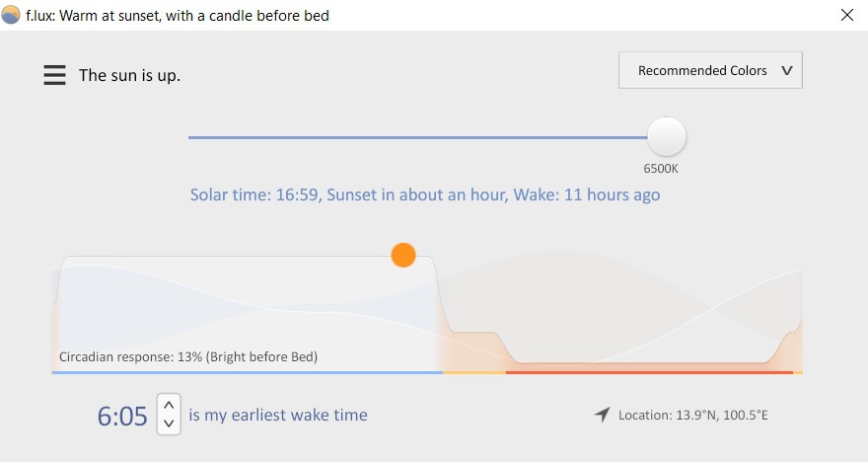Click the "is my earliest wake time" label
The height and width of the screenshot is (462, 868).
click(278, 415)
